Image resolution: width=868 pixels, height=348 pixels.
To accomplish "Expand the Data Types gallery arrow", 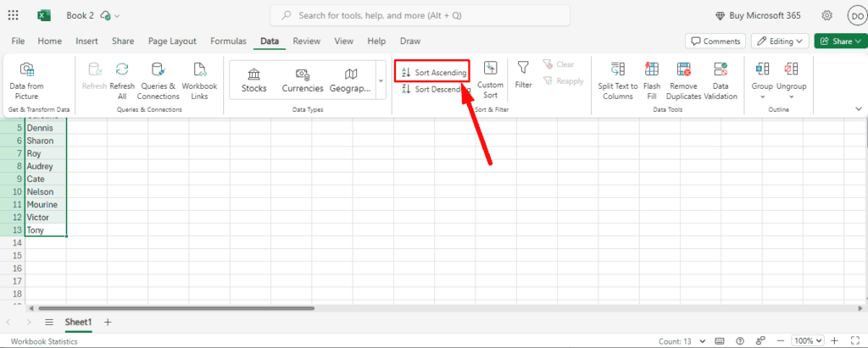I will point(381,80).
